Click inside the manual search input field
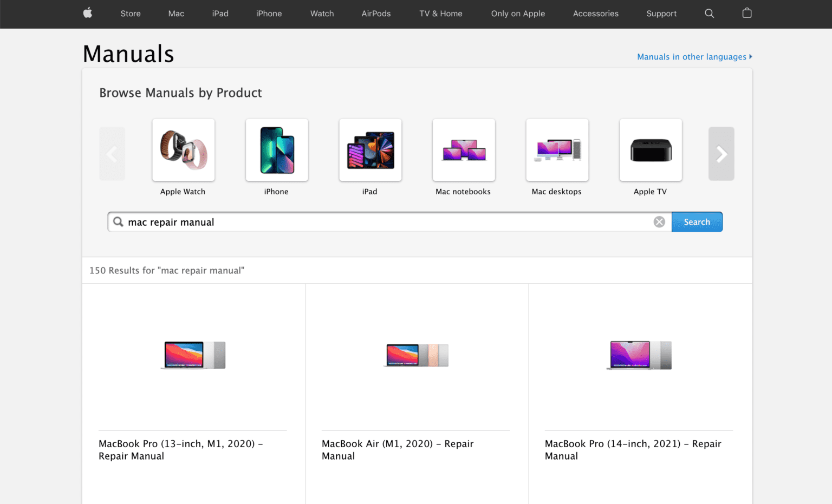 coord(379,221)
